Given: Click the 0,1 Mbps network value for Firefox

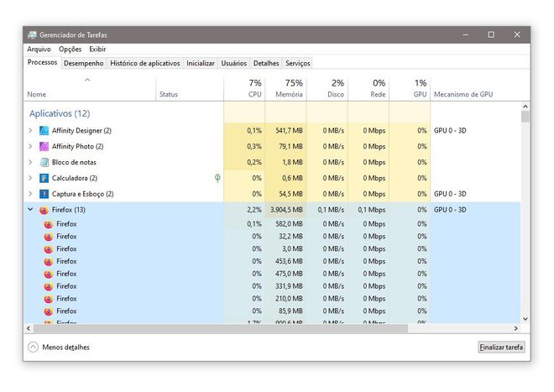Looking at the screenshot, I should coord(372,210).
